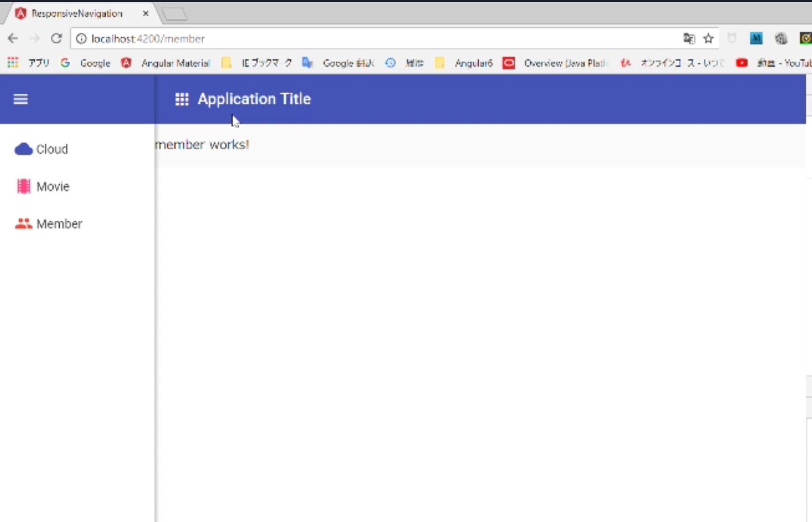Viewport: 812px width, 522px height.
Task: Click the red people icon for Member
Action: (23, 224)
